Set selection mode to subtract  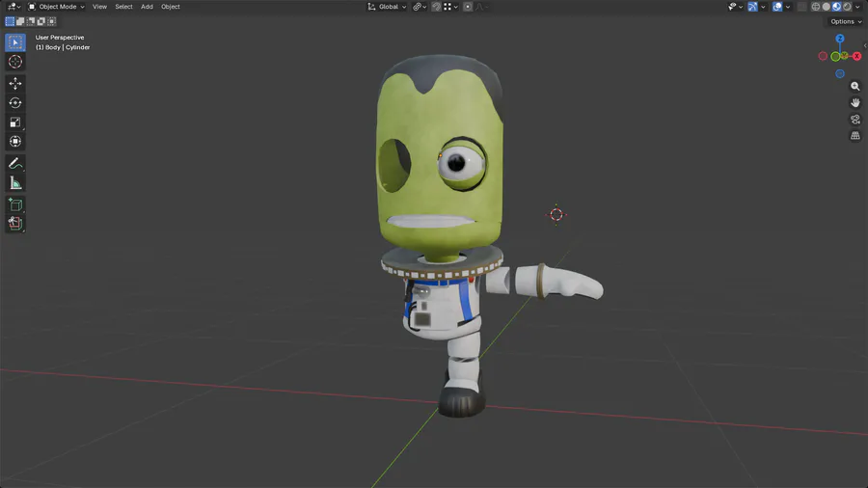[x=31, y=21]
